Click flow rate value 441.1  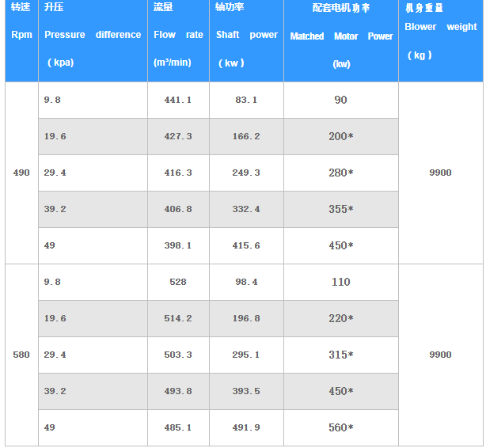[178, 100]
